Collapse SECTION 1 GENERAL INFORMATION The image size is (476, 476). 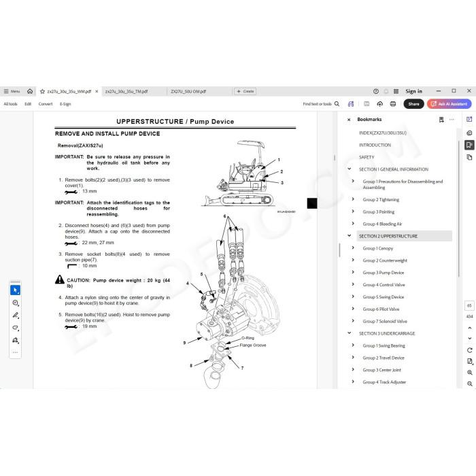point(349,169)
